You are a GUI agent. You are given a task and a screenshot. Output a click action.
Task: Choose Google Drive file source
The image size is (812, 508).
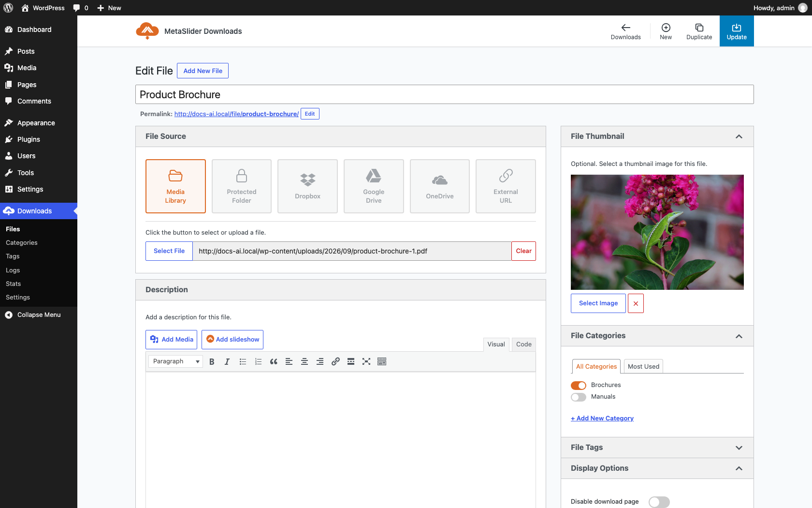(x=374, y=186)
